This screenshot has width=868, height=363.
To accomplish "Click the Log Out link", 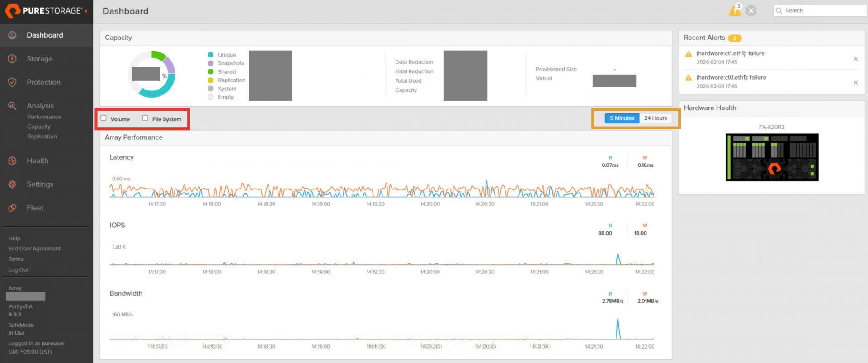I will point(19,270).
